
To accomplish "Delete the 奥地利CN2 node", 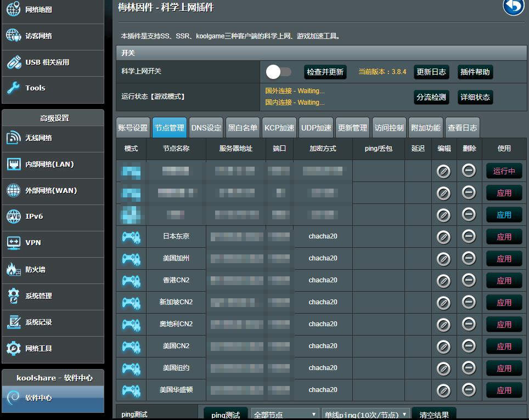I will [469, 323].
